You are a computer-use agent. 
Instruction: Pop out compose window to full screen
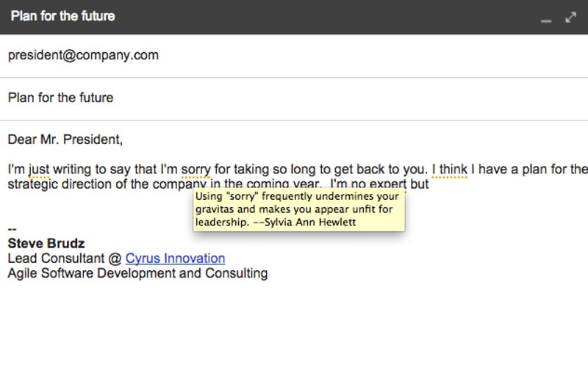click(x=570, y=17)
